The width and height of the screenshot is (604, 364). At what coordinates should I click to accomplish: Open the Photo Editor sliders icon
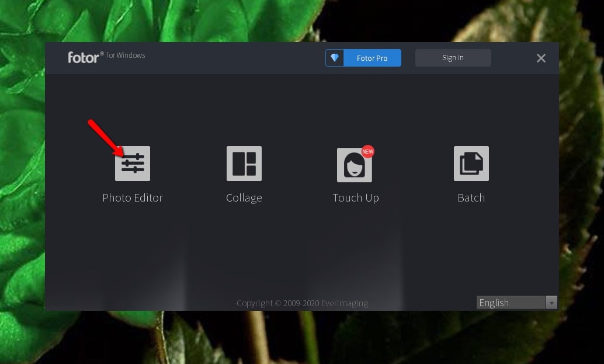tap(133, 164)
